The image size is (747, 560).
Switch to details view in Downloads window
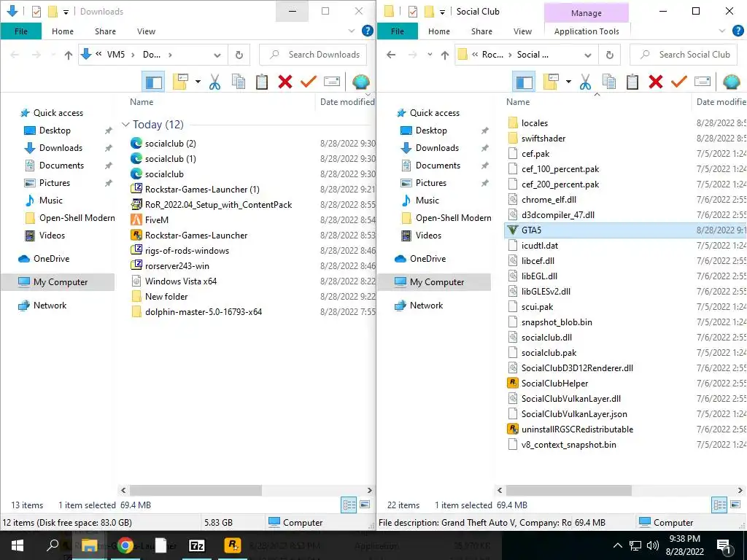coord(349,505)
